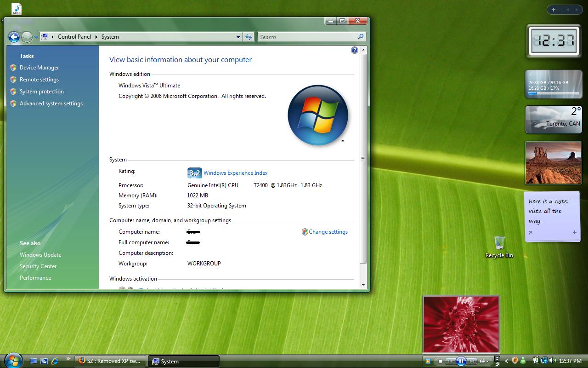Click the Back navigation arrow
Screen dimensions: 588x368
pyautogui.click(x=14, y=37)
